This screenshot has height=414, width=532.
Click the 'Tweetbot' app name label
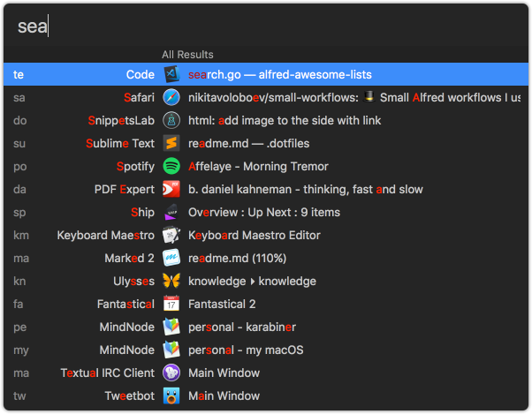tap(129, 396)
